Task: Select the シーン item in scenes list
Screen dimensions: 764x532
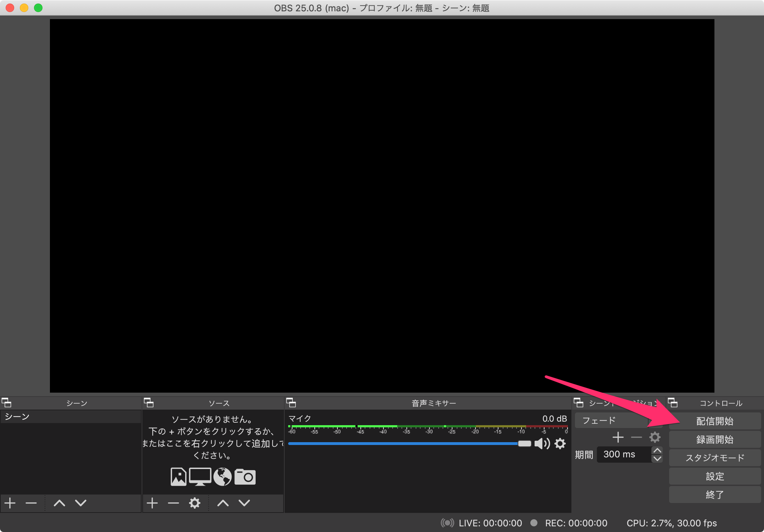Action: (x=71, y=417)
